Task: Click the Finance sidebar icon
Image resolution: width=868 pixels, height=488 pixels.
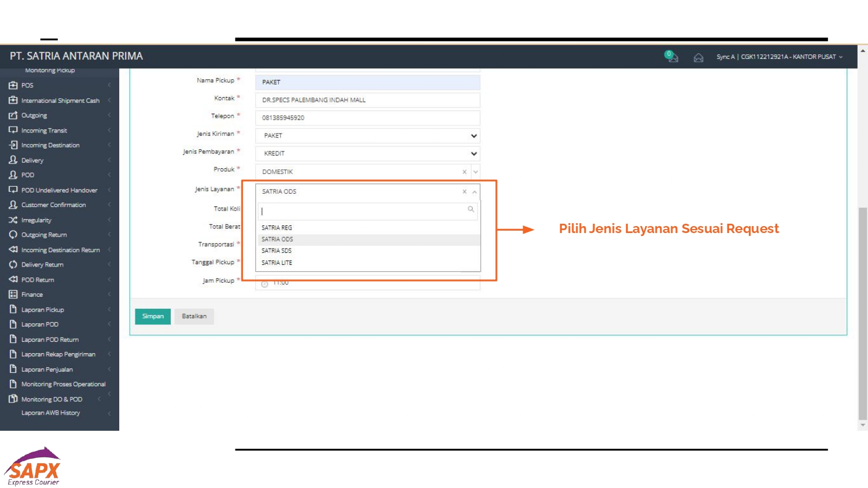Action: pos(13,294)
